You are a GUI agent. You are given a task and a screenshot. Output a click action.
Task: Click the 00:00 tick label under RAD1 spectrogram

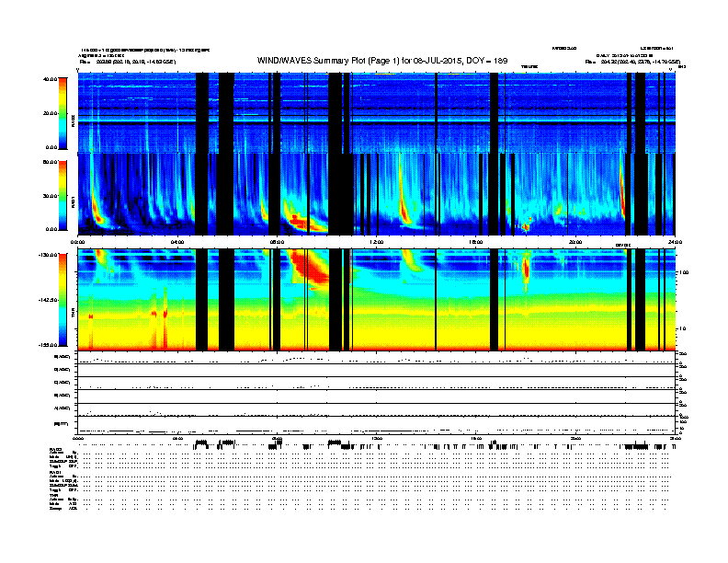77,242
